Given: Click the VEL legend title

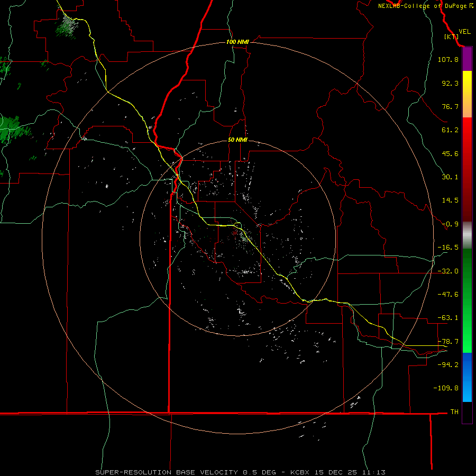Looking at the screenshot, I should click(x=465, y=32).
